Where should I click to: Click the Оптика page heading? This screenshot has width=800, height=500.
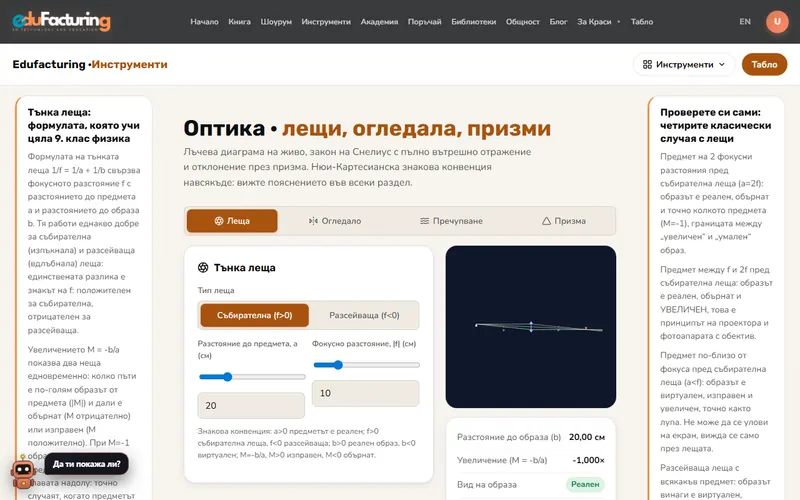pyautogui.click(x=367, y=128)
